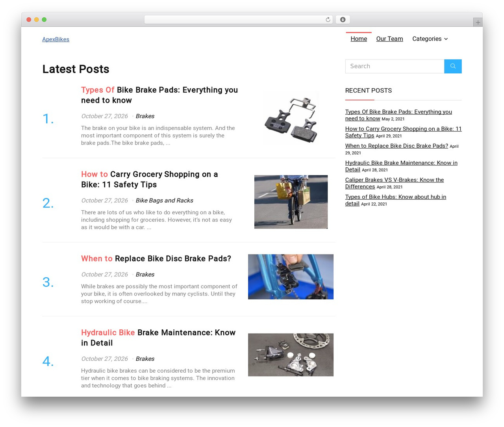Screen dimensions: 504x427
Task: Click the browser address bar
Action: point(239,20)
